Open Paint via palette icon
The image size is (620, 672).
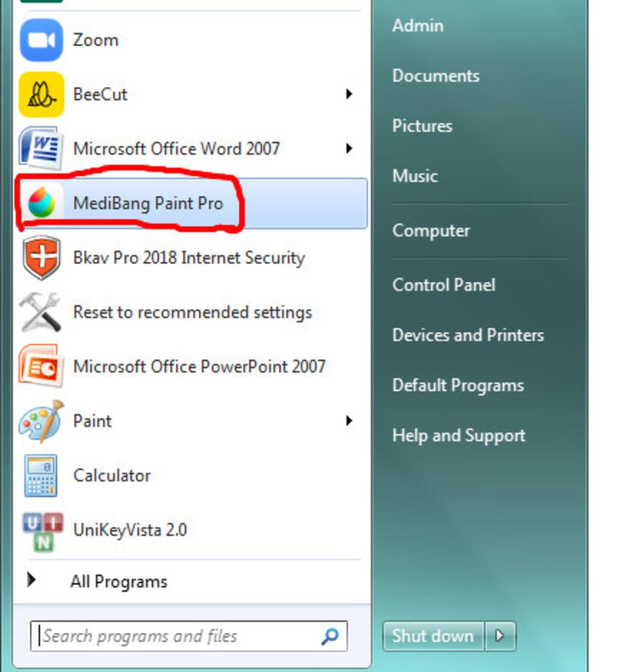(x=41, y=421)
